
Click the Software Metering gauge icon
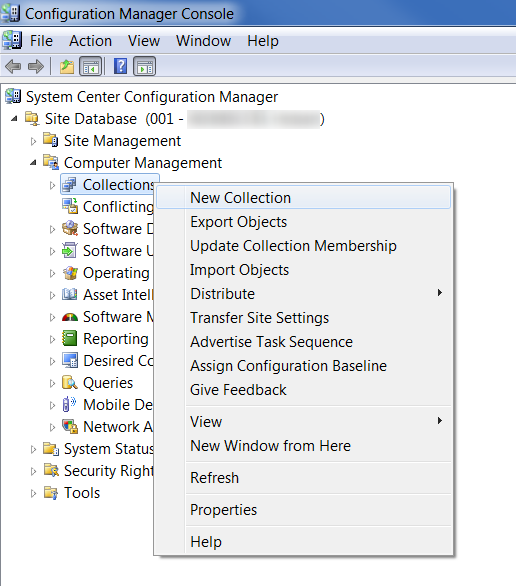coord(70,317)
